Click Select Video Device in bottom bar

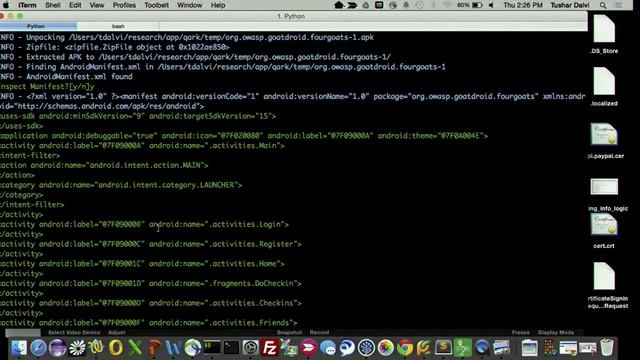tap(74, 333)
